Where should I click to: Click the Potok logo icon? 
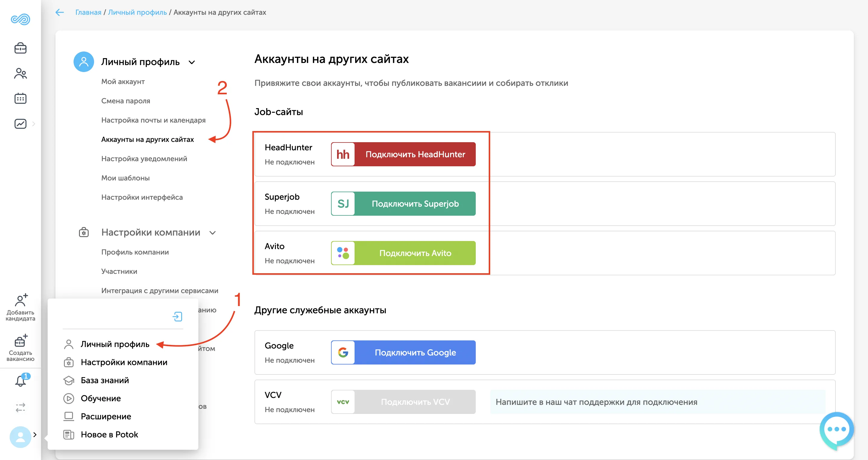click(x=20, y=20)
